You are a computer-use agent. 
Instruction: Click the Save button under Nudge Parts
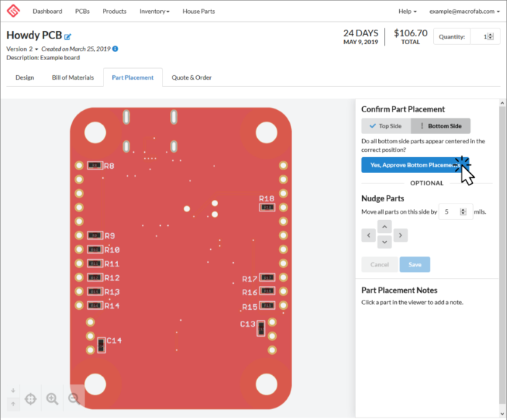(x=414, y=264)
